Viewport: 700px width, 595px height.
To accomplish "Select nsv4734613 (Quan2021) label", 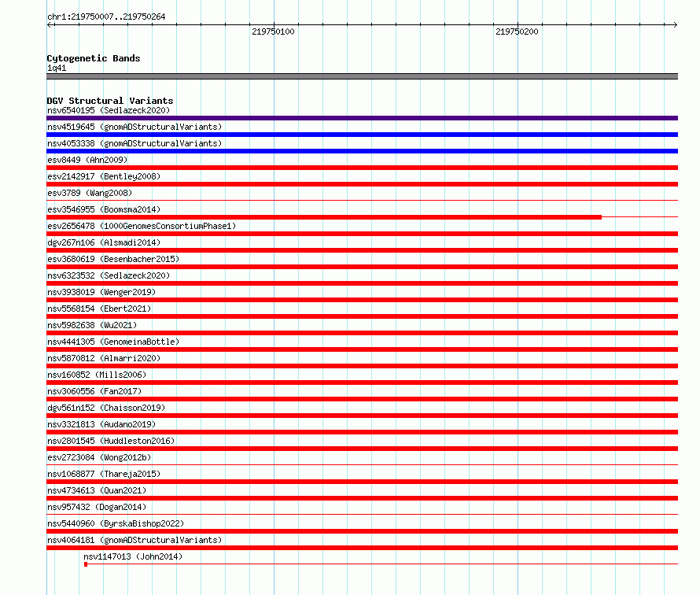I will [x=97, y=490].
